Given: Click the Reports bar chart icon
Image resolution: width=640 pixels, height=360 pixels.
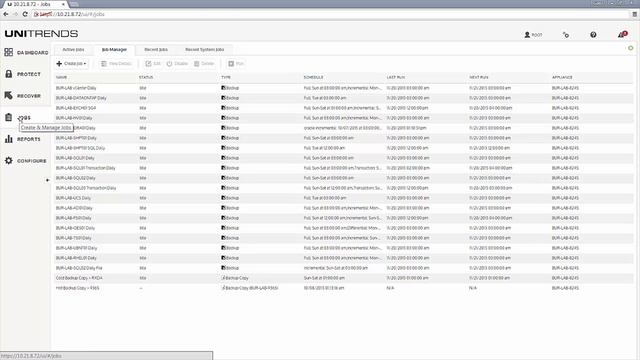Looking at the screenshot, I should coord(9,139).
